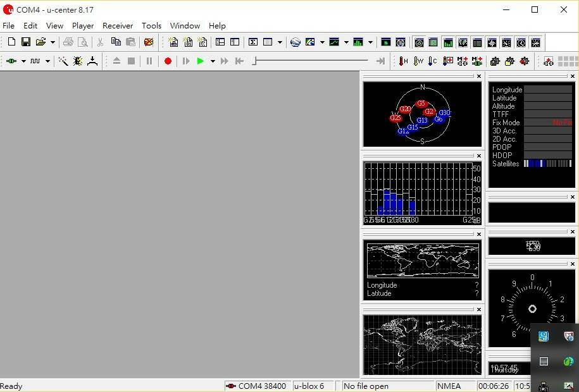
Task: Expand the Map view dropdown arrow
Action: click(x=322, y=42)
